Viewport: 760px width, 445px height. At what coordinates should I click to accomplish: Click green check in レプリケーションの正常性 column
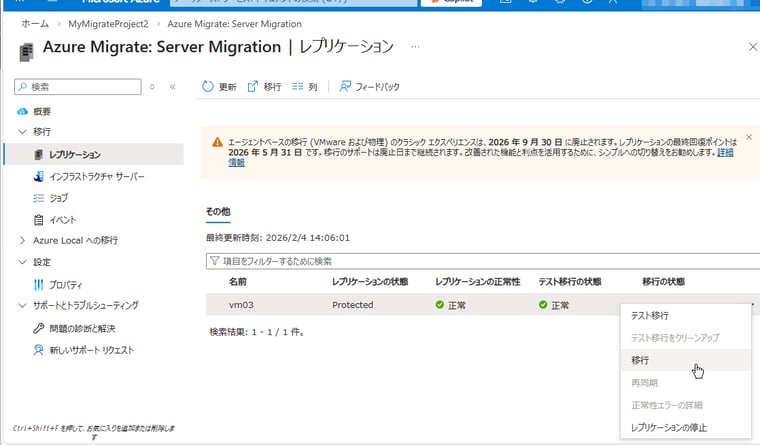tap(440, 304)
